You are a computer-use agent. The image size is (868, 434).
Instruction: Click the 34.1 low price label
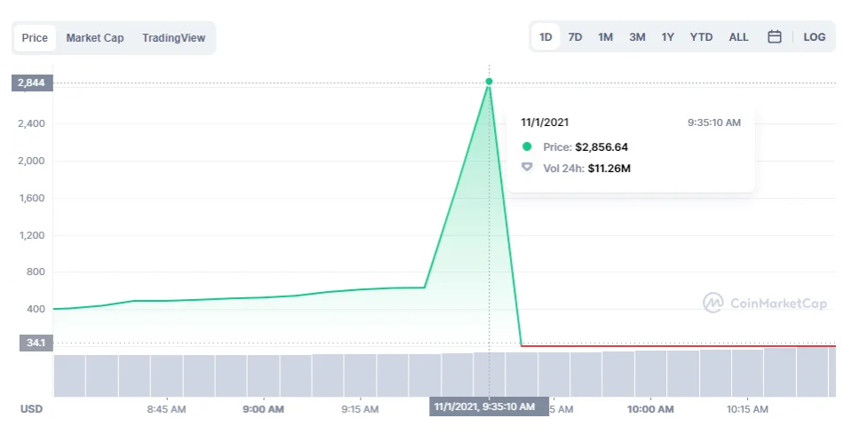coord(33,343)
